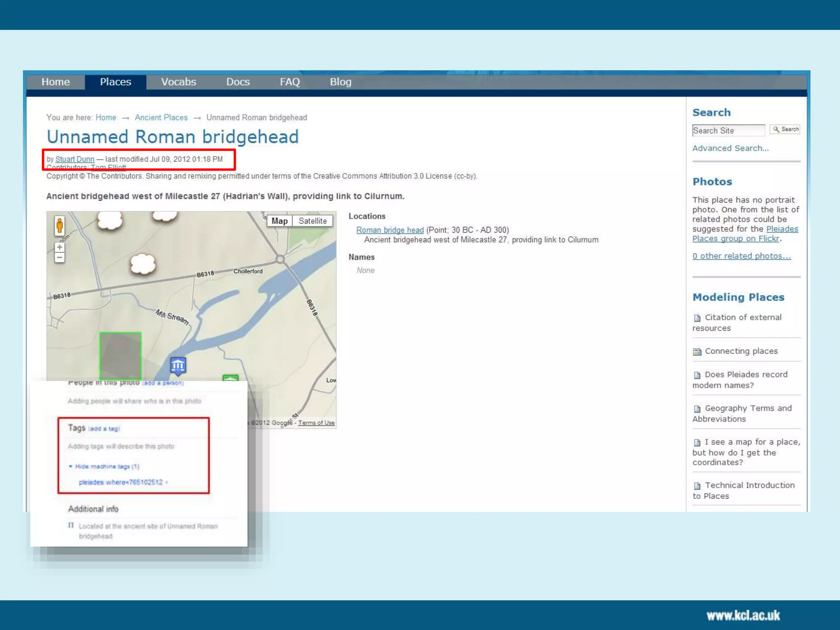Click the magnifier Search button
Viewport: 840px width, 630px height.
point(785,130)
